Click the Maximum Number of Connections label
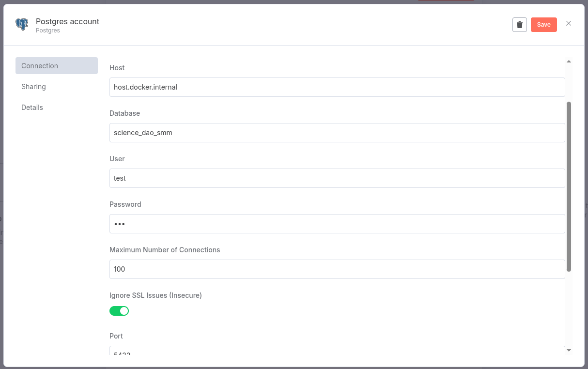This screenshot has height=369, width=588. [165, 250]
